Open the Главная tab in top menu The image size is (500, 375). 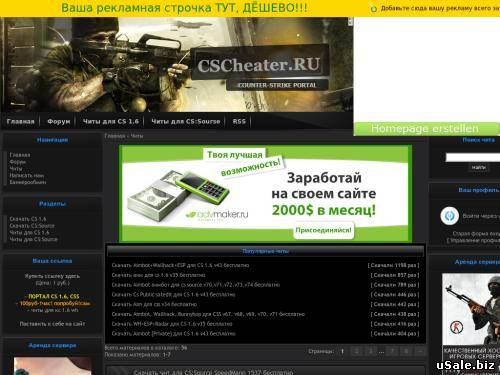pos(20,122)
